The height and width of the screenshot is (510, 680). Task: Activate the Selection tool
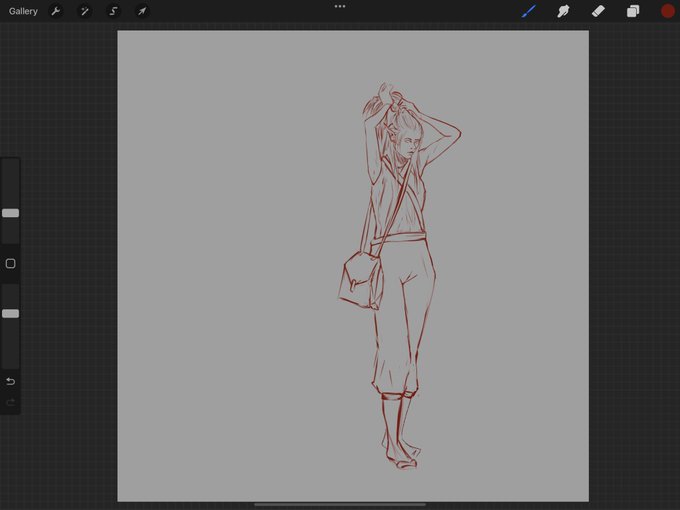coord(113,11)
